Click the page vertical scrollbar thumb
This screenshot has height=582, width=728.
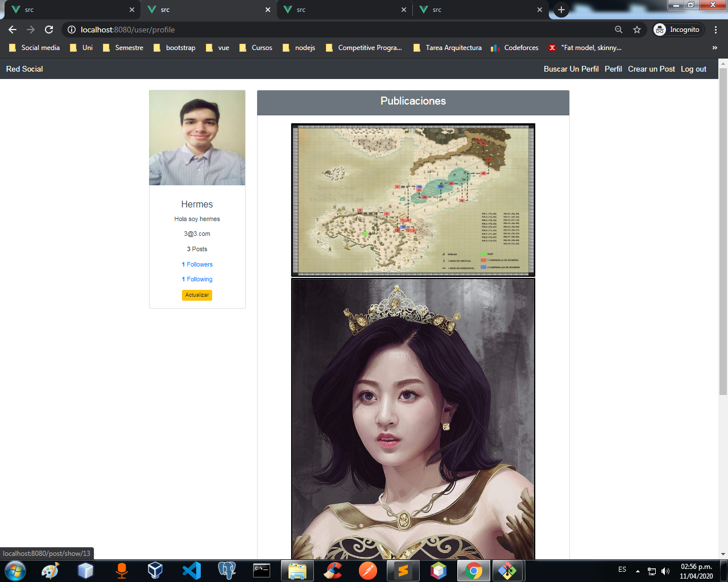tap(723, 232)
